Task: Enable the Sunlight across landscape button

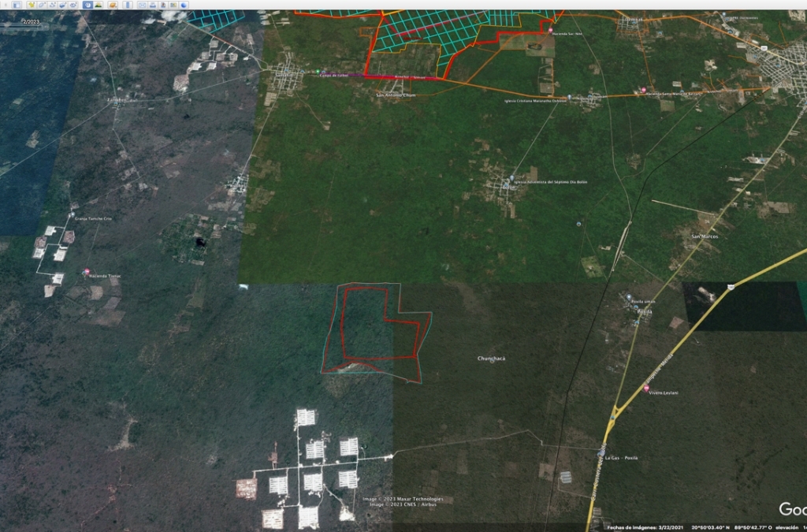Action: [x=99, y=5]
